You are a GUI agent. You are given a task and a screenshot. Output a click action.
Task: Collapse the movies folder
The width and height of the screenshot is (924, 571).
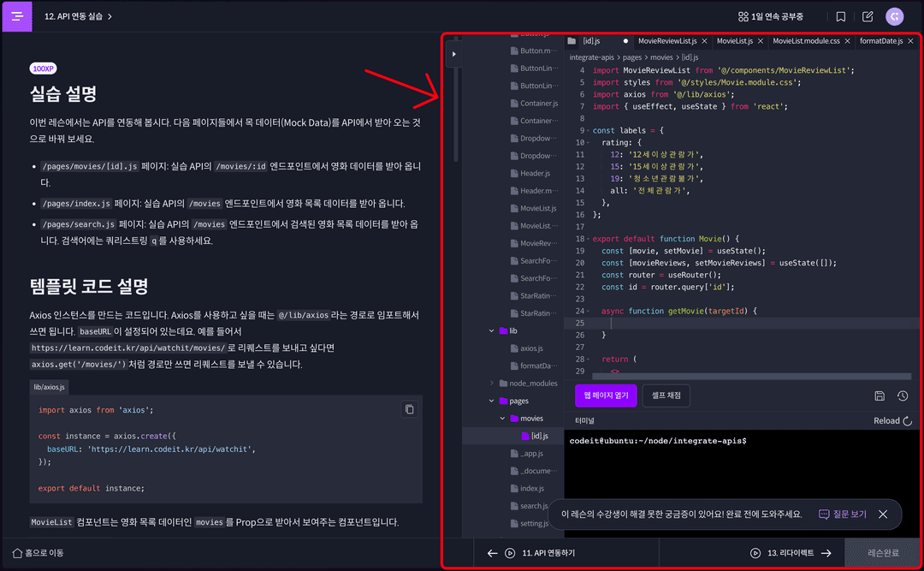pyautogui.click(x=503, y=419)
